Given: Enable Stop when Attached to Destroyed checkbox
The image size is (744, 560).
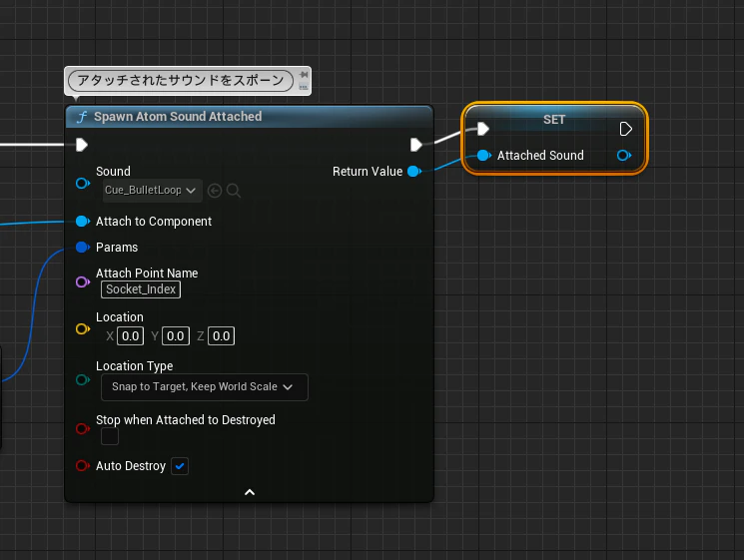Looking at the screenshot, I should coord(110,436).
